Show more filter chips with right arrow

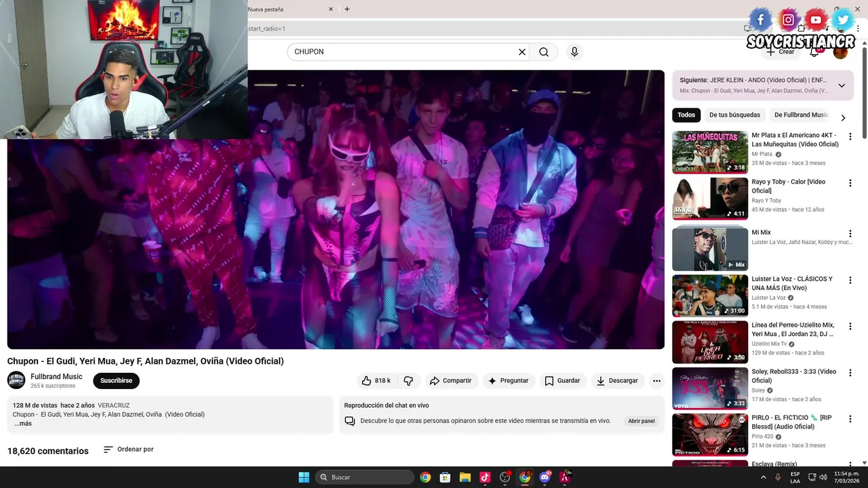843,117
